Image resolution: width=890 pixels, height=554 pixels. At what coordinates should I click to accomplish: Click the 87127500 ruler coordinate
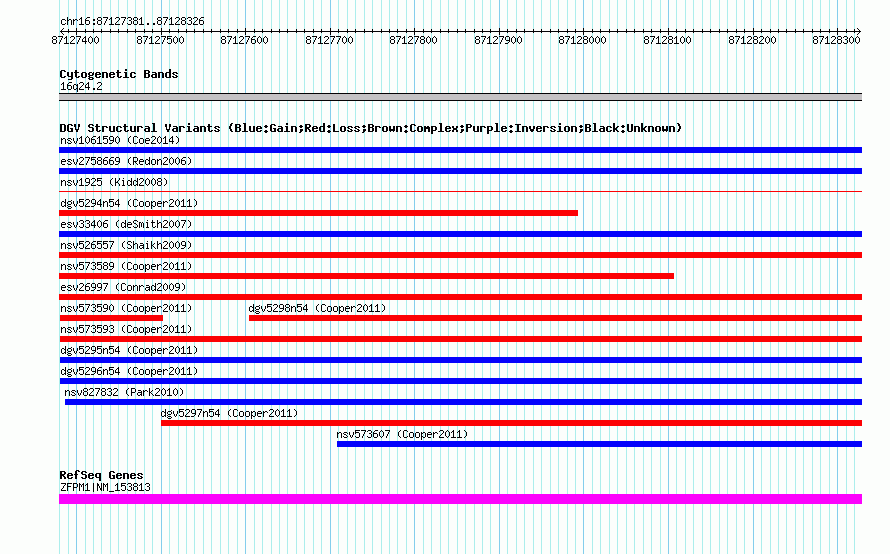(161, 40)
